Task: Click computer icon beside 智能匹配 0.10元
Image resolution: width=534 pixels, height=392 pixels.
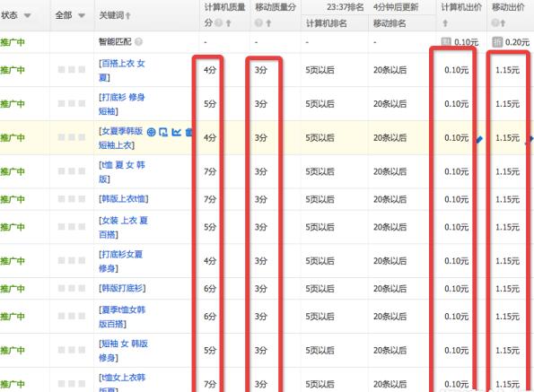Action: pos(446,42)
